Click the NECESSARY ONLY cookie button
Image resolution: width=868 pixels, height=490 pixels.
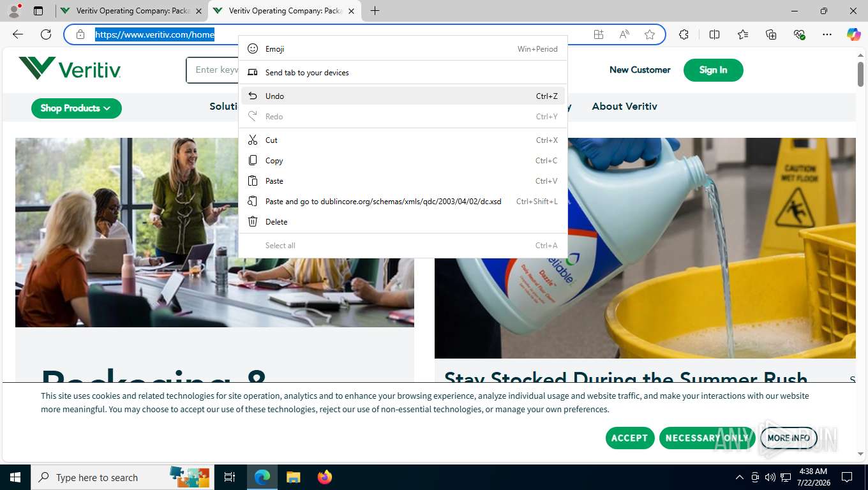tap(707, 438)
